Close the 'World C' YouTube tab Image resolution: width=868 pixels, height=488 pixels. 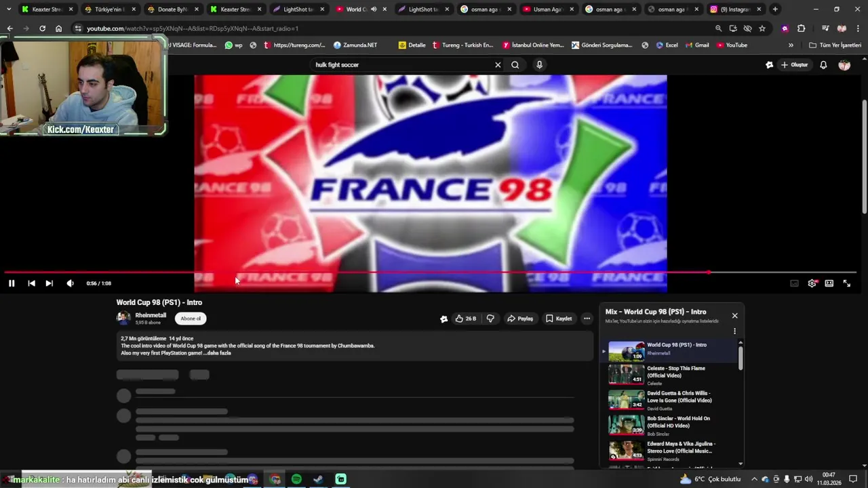point(384,9)
